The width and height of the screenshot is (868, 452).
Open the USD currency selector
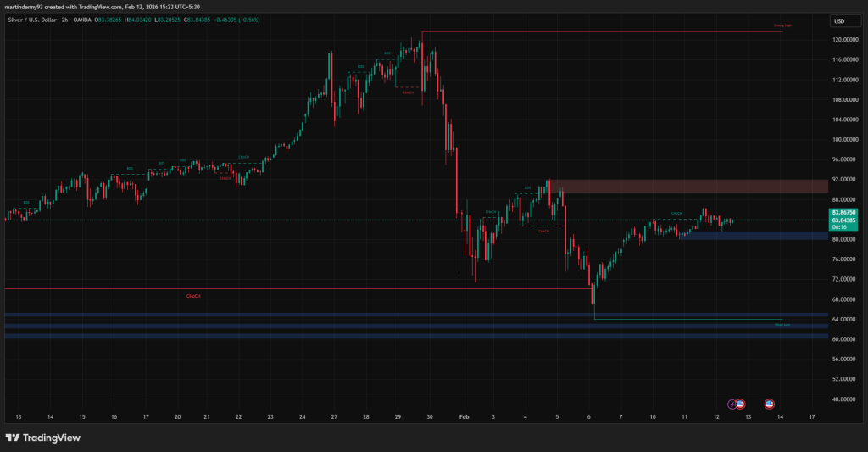(x=839, y=21)
